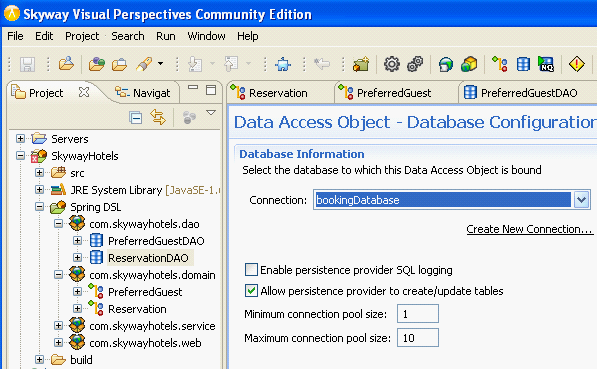Click the Collapse All icon in Project panel
The height and width of the screenshot is (369, 597).
point(136,118)
